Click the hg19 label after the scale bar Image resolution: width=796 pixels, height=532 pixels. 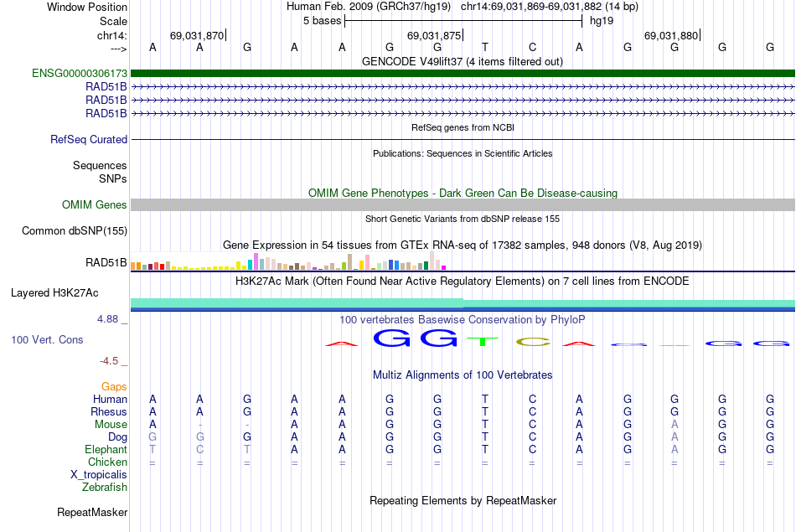click(602, 21)
